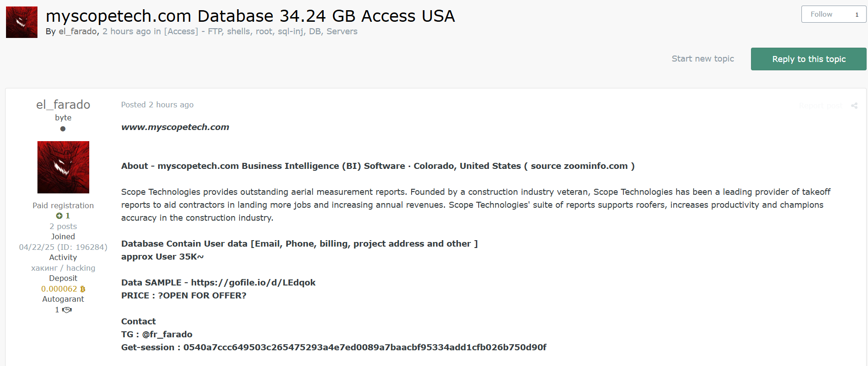Click Reply to this topic button
The height and width of the screenshot is (366, 868).
pos(809,59)
